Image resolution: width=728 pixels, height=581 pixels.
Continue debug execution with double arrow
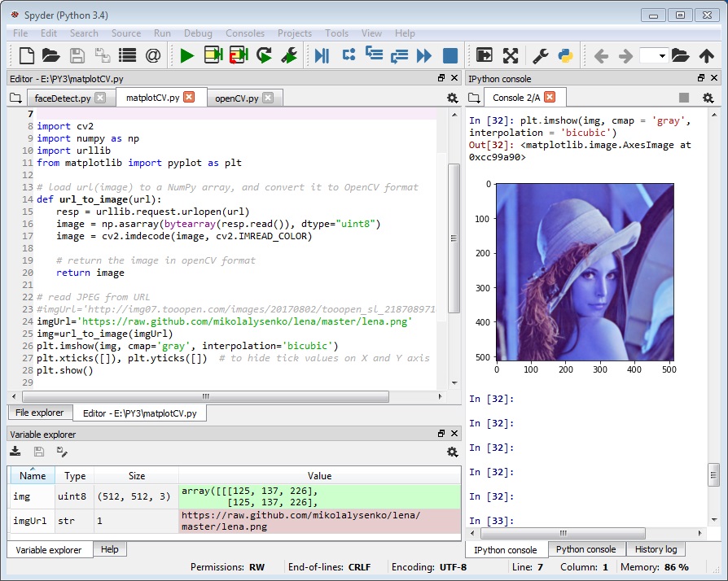point(424,55)
